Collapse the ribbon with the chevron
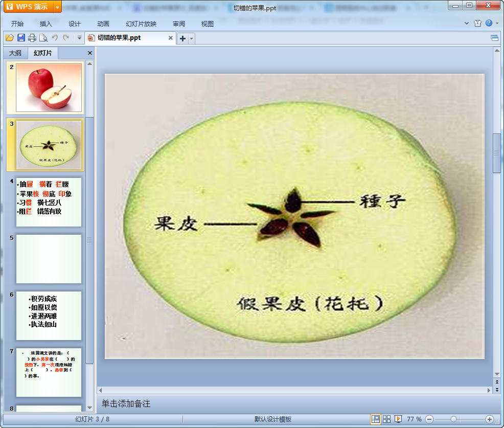504x428 pixels. pyautogui.click(x=466, y=23)
